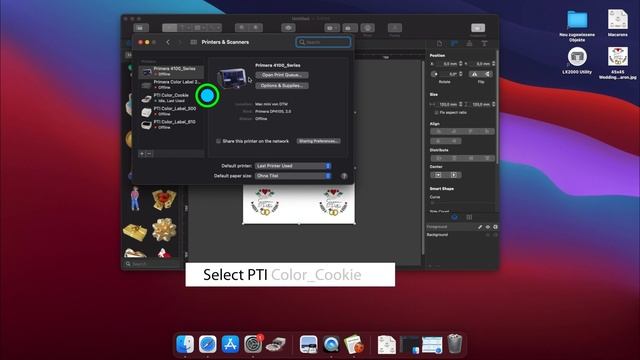
Task: Open the text tab in the inspector
Action: pos(484,44)
